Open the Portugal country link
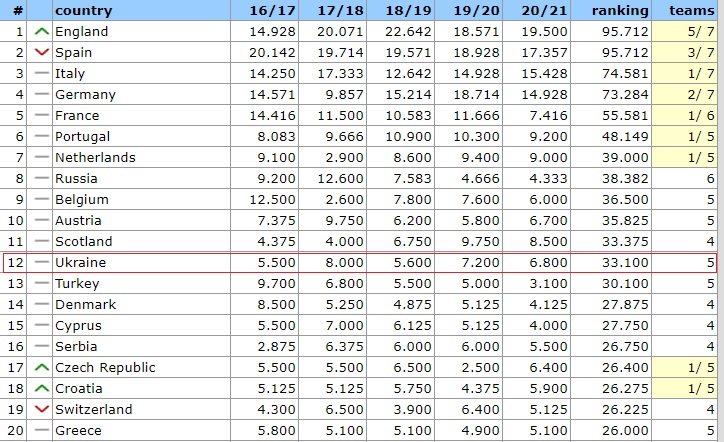This screenshot has height=442, width=724. [x=84, y=137]
